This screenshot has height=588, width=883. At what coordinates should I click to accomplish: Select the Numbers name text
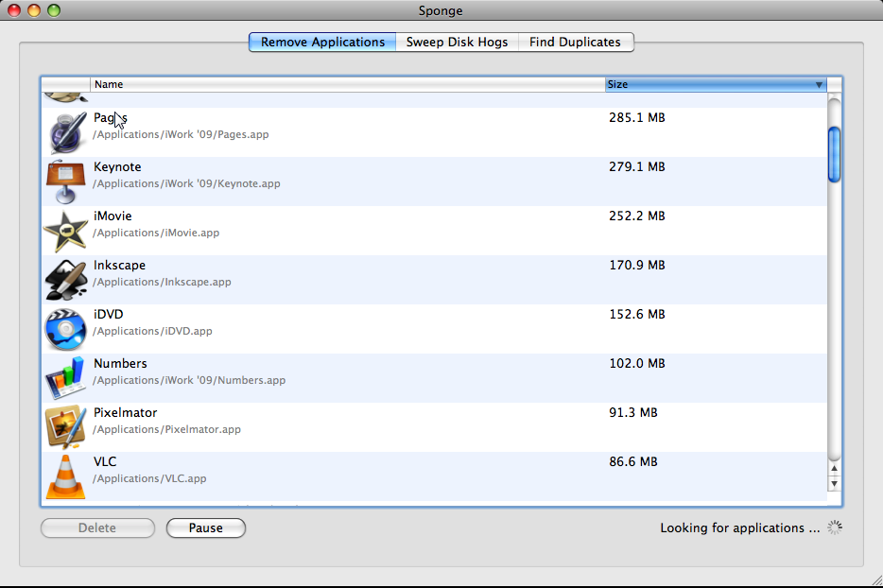[120, 363]
